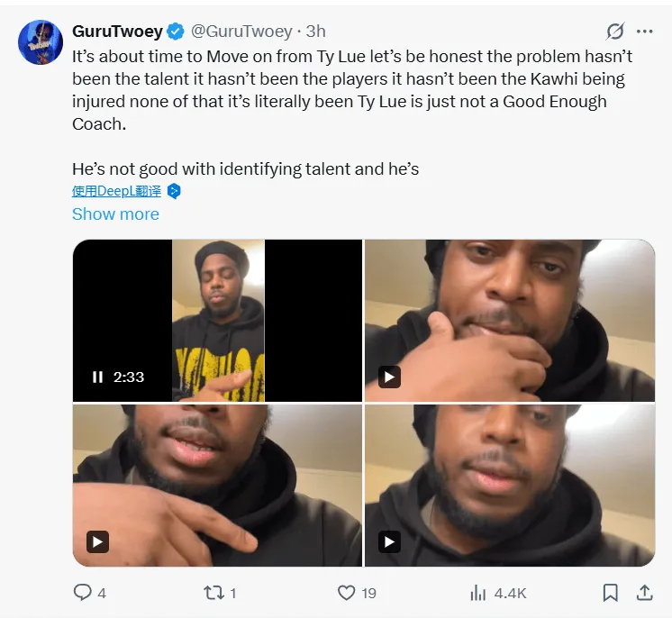Open the @GuruTwoey handle link
The height and width of the screenshot is (618, 672).
click(241, 32)
